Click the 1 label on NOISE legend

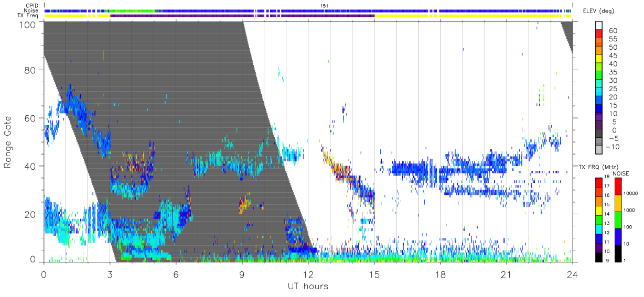coord(625,261)
